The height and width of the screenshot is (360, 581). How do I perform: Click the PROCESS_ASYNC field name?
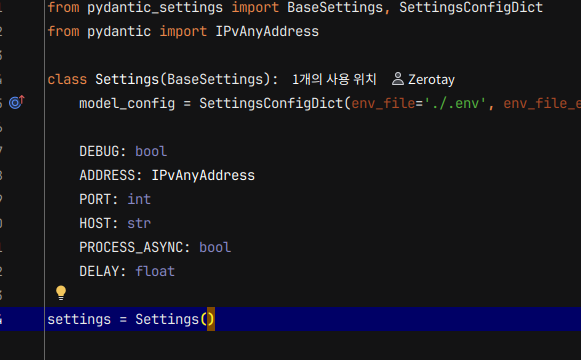131,247
